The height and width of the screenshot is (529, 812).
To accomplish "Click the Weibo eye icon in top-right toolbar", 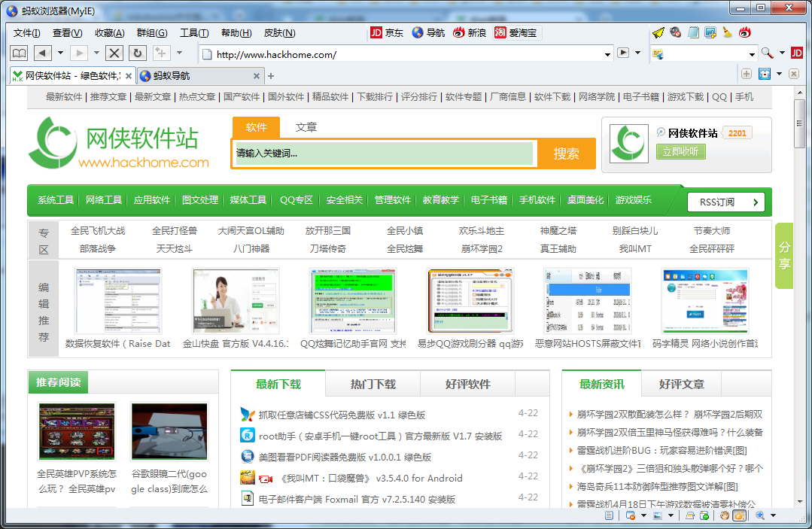I will (745, 32).
